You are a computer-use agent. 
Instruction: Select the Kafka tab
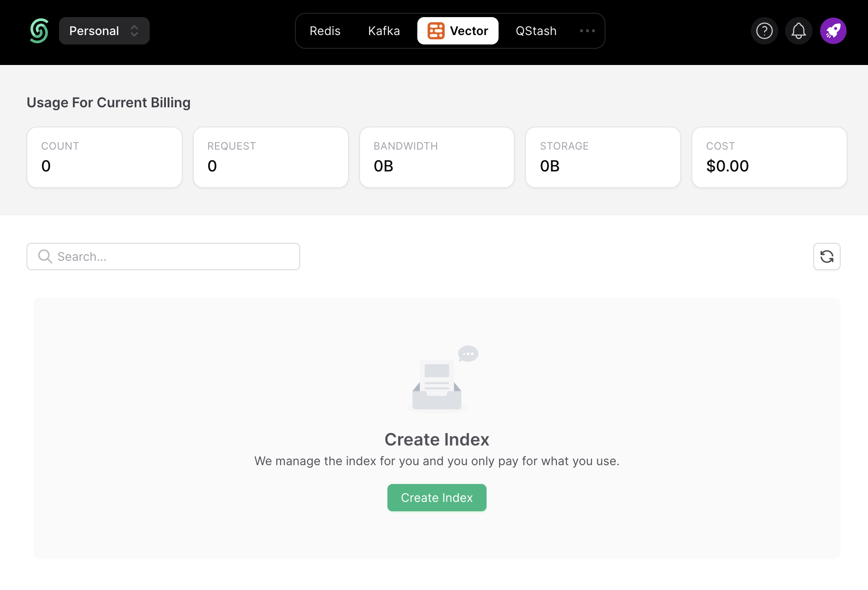tap(384, 30)
